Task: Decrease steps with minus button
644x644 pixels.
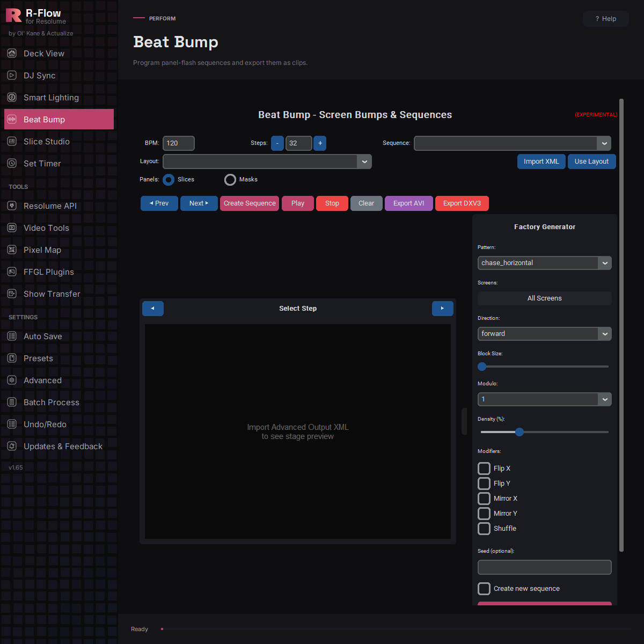Action: (x=277, y=143)
